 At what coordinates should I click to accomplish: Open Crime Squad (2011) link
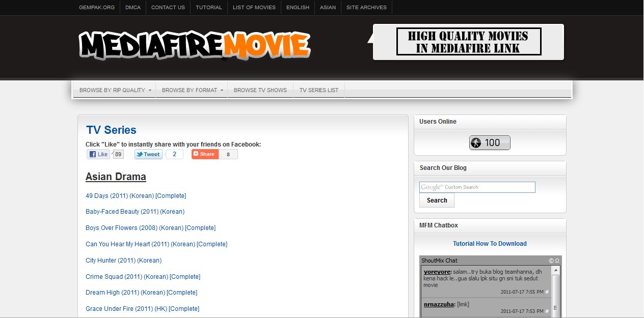tap(143, 277)
